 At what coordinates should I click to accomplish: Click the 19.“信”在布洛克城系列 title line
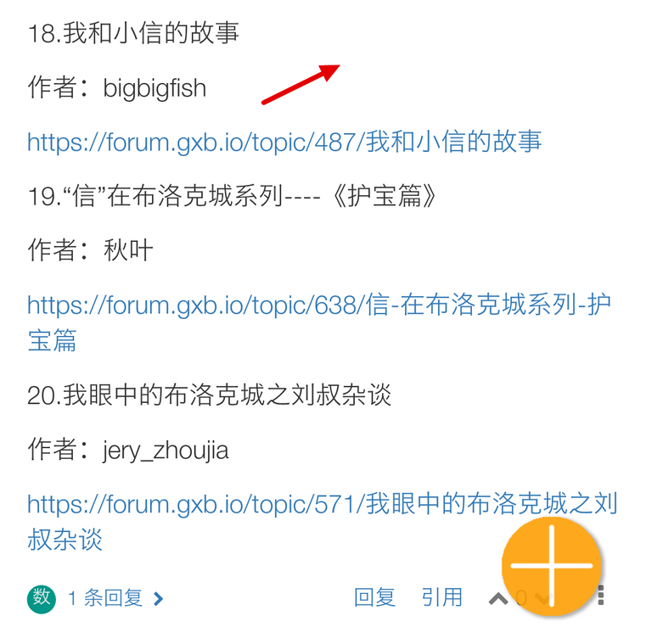pyautogui.click(x=232, y=196)
